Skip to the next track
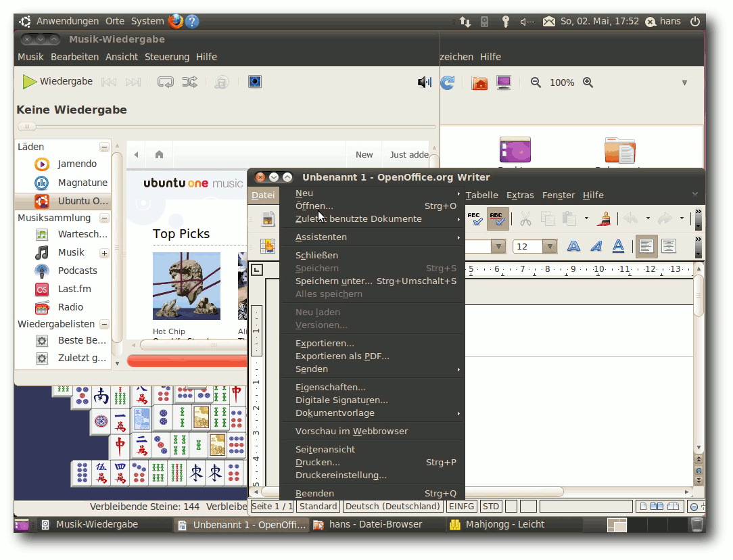This screenshot has height=560, width=733. click(133, 83)
